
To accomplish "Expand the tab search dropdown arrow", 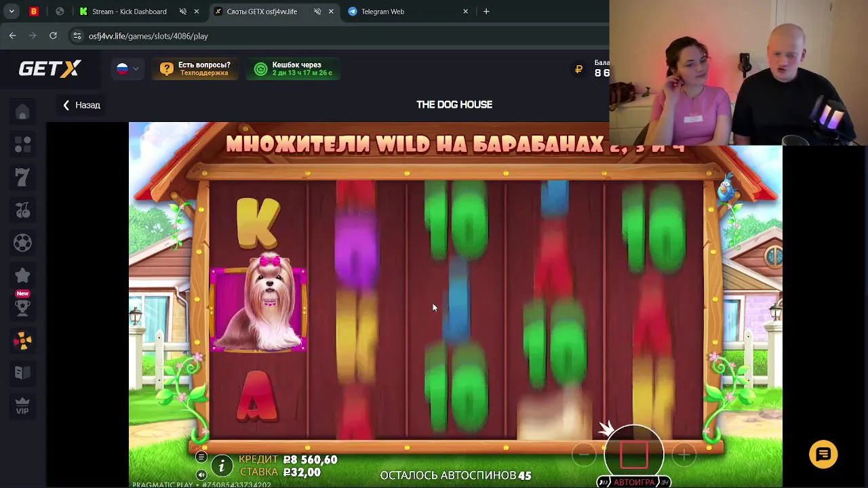I will 11,12.
